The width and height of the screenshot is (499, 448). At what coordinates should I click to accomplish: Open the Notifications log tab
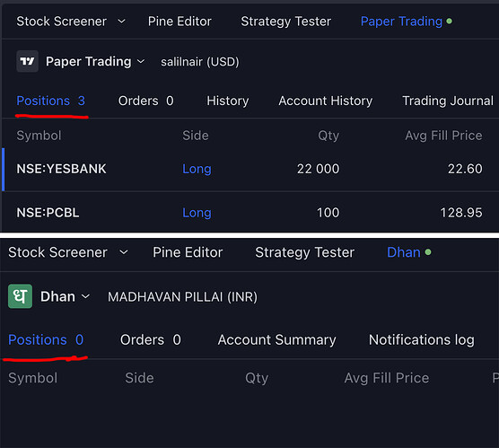click(x=422, y=339)
